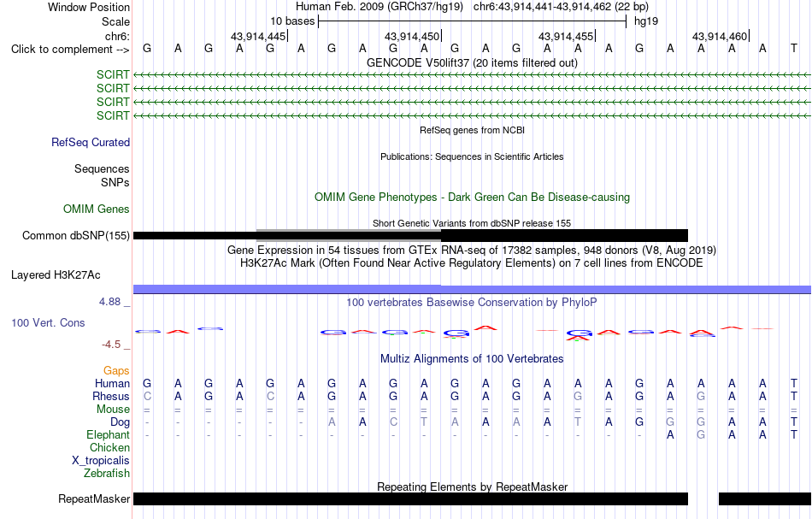Screen dimensions: 812x519
Task: Click the Chicken alignment row label
Action: (109, 447)
